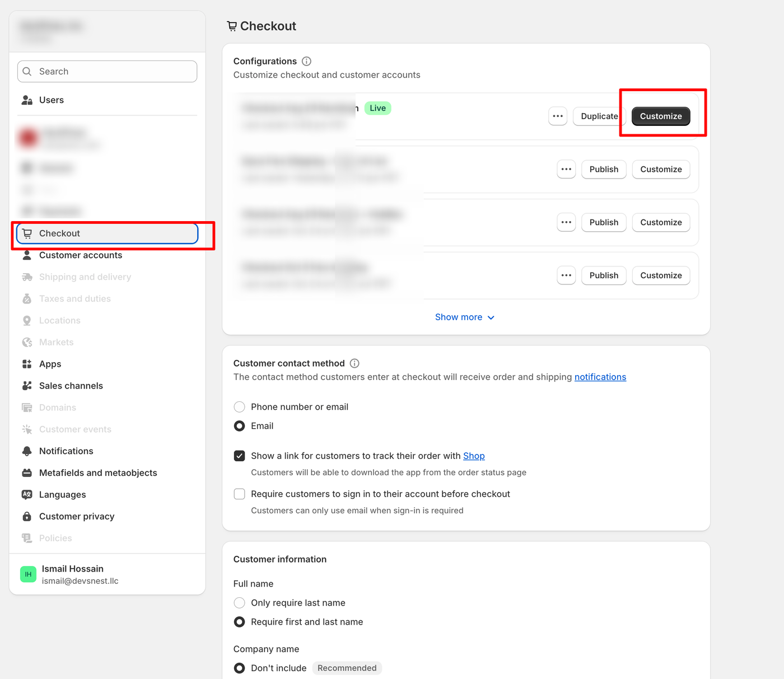Go to Customer privacy settings

[x=107, y=517]
